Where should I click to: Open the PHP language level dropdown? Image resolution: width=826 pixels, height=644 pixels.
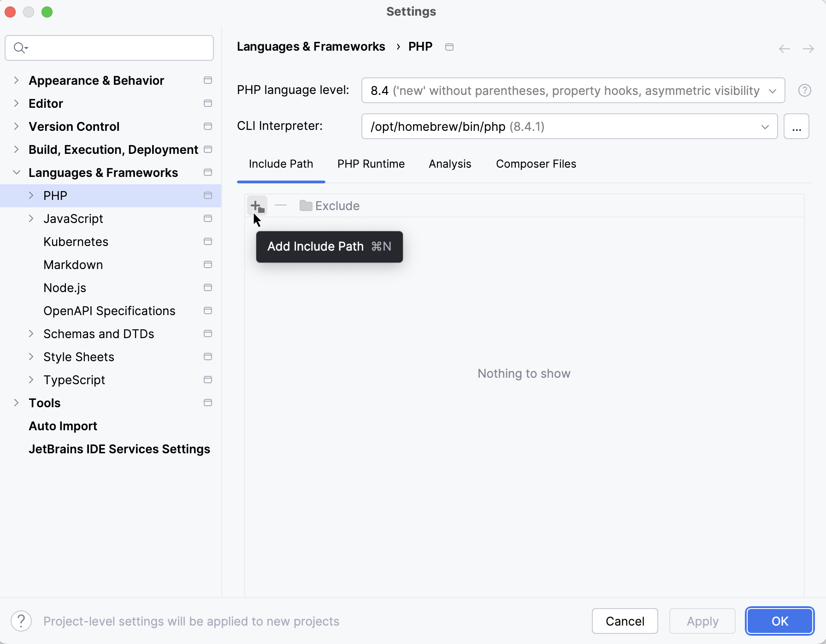[573, 91]
